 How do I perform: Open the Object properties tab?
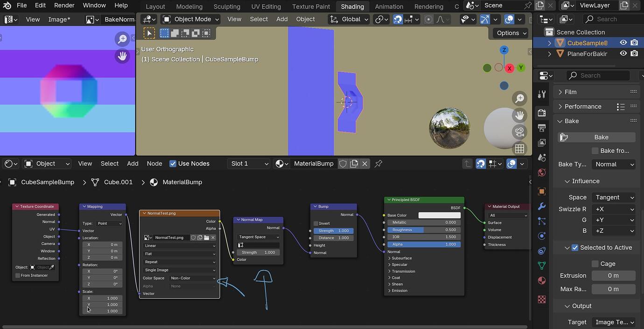[x=542, y=191]
